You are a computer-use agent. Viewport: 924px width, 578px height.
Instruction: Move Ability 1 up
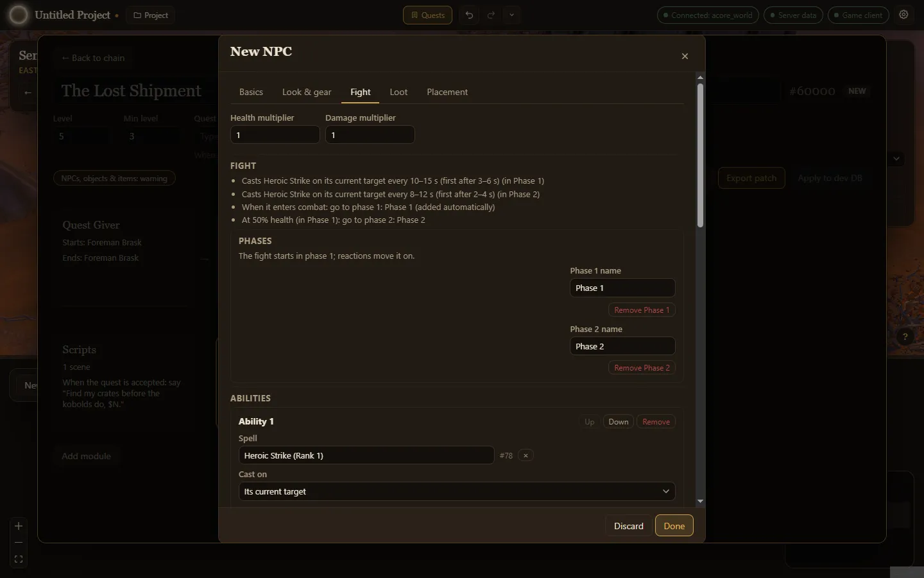point(589,422)
